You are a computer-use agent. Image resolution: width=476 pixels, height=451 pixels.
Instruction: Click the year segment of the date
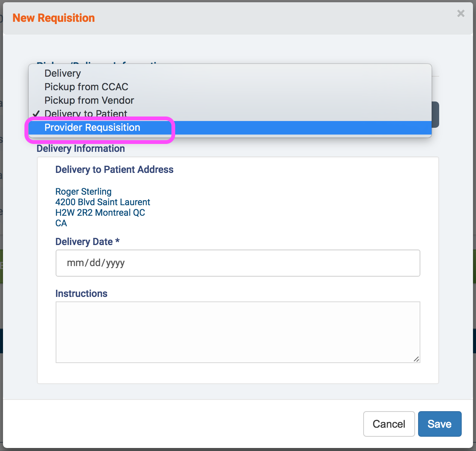tap(115, 263)
